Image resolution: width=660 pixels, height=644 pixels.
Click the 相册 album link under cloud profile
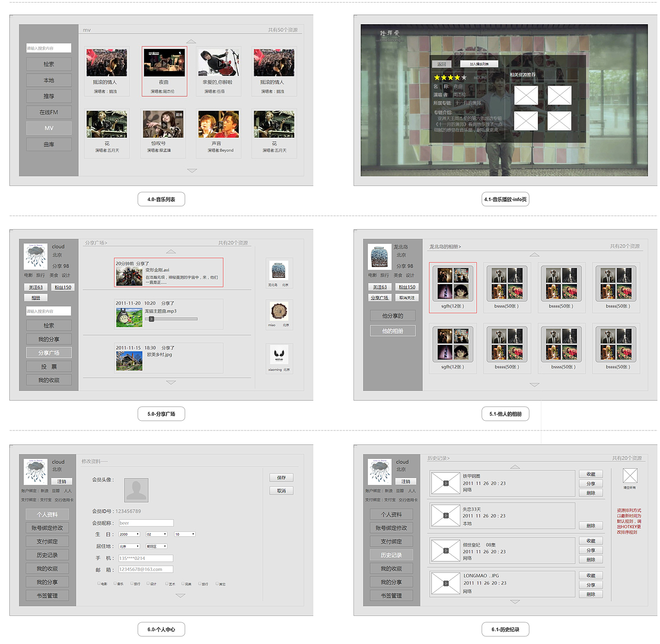(x=36, y=298)
